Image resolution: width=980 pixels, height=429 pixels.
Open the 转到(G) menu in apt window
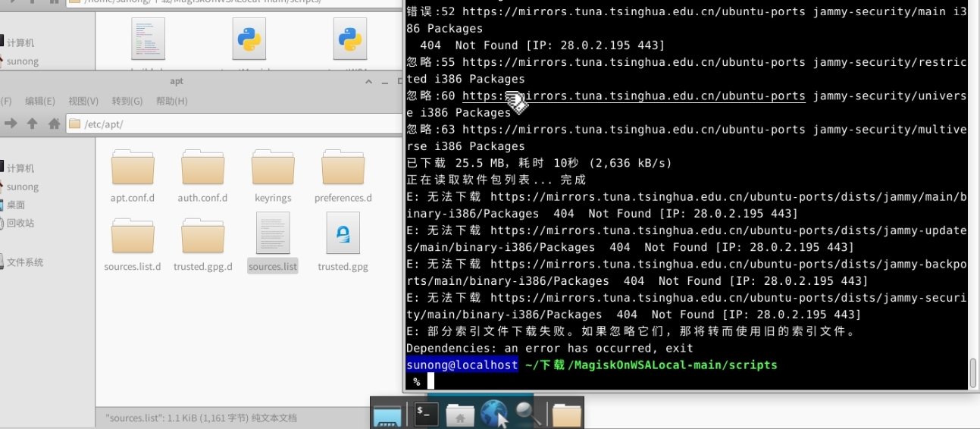(x=127, y=101)
